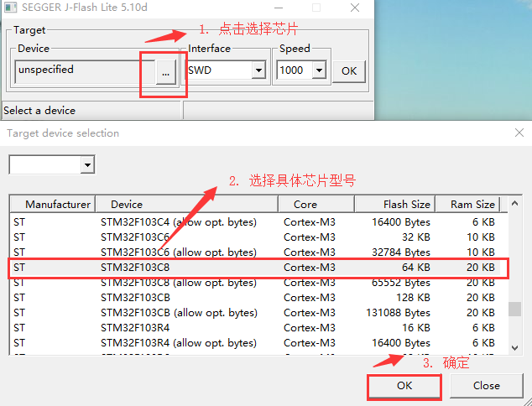Expand the Speed 1000 dropdown arrow

tap(319, 70)
